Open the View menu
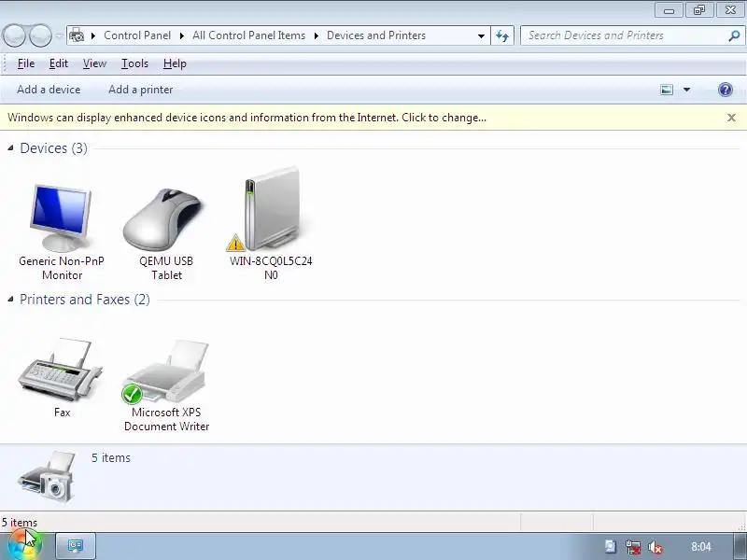This screenshot has height=560, width=747. [94, 63]
